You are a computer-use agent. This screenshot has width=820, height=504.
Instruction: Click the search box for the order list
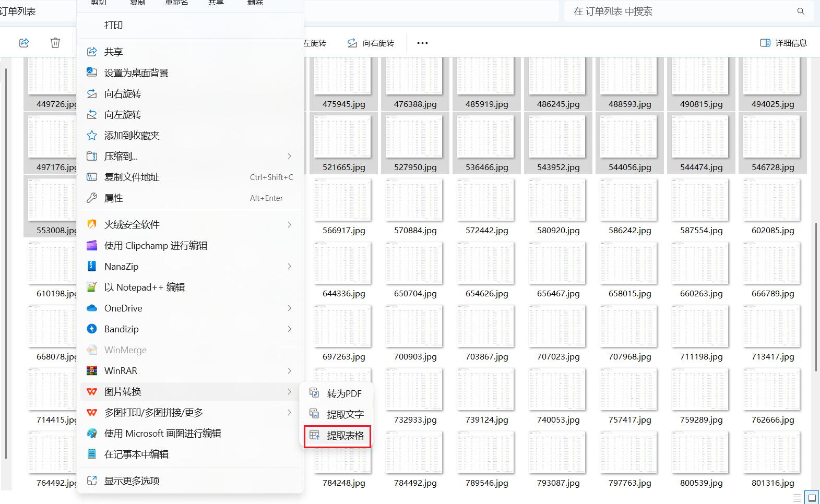click(x=679, y=11)
